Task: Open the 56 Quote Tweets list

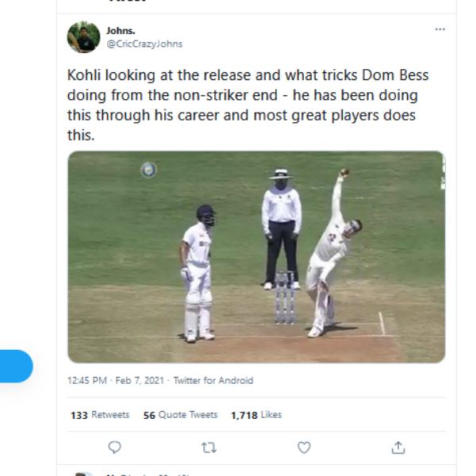Action: [x=180, y=415]
